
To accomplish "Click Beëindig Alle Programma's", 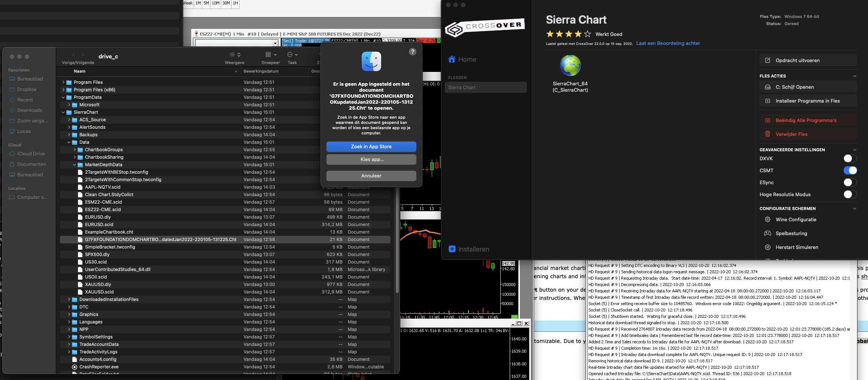I will pyautogui.click(x=808, y=120).
